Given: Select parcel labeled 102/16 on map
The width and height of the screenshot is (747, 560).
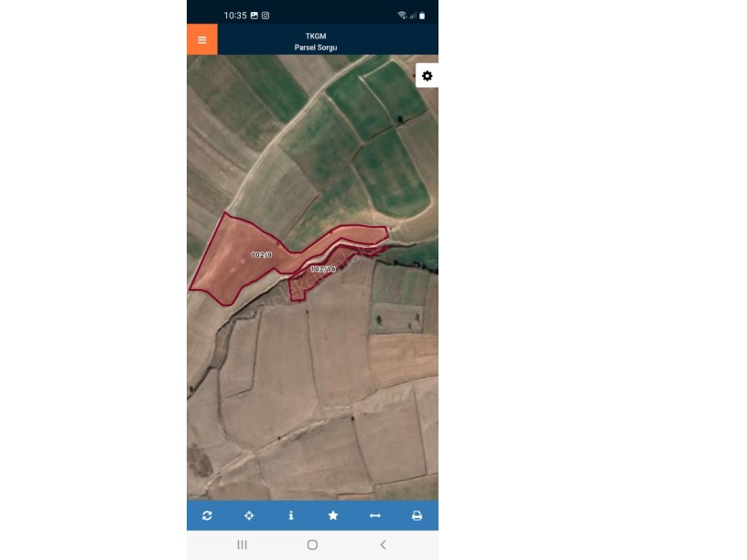Looking at the screenshot, I should tap(323, 269).
